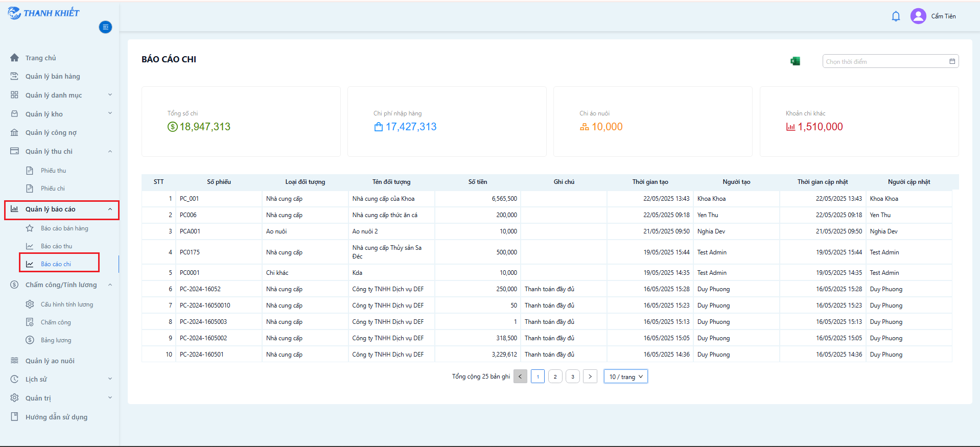Click clock icon beside Lịch sử
980x447 pixels.
pyautogui.click(x=14, y=379)
